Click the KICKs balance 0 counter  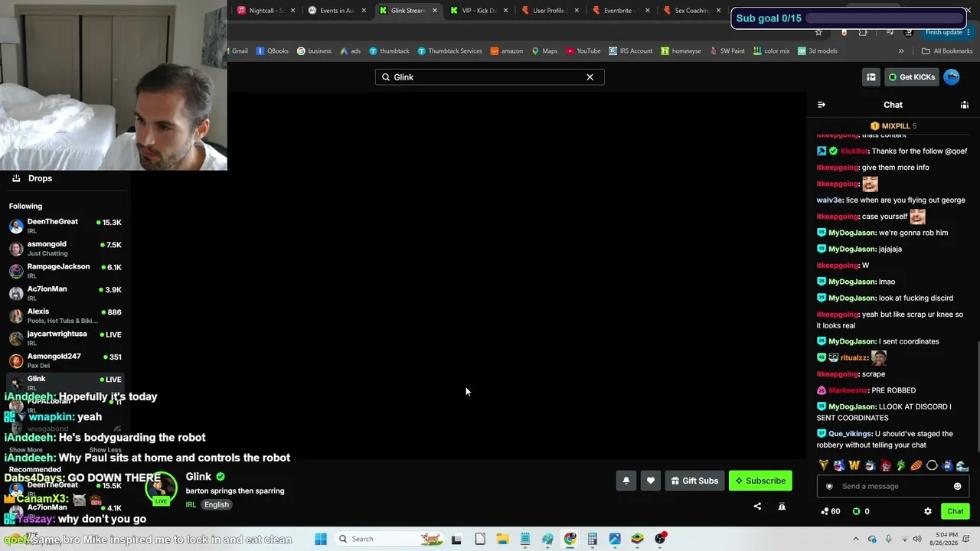pos(861,511)
